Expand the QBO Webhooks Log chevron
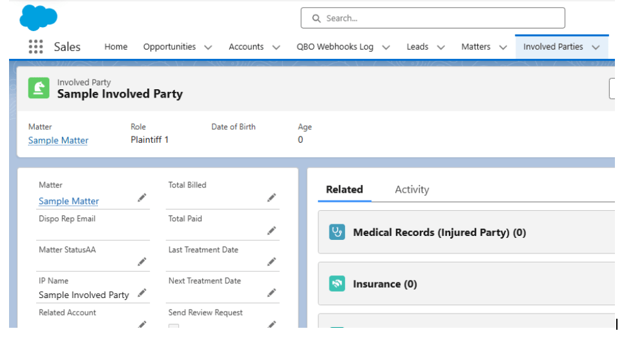The height and width of the screenshot is (342, 644). (386, 47)
